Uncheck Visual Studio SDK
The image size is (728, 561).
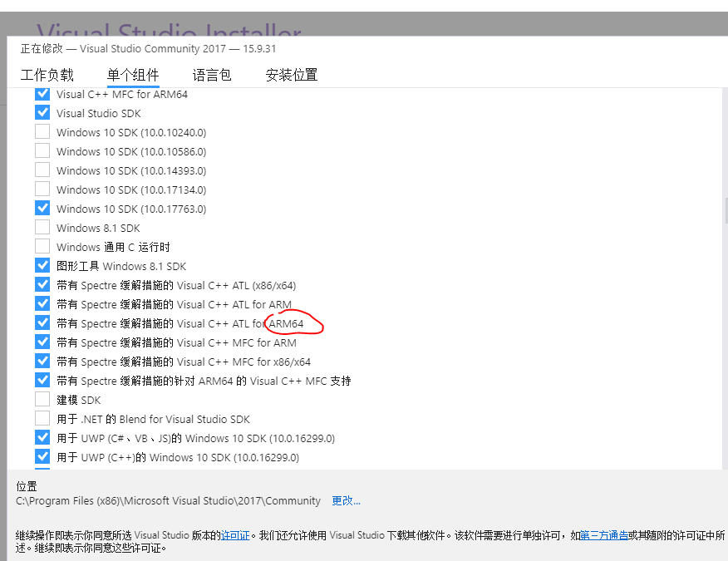point(42,113)
